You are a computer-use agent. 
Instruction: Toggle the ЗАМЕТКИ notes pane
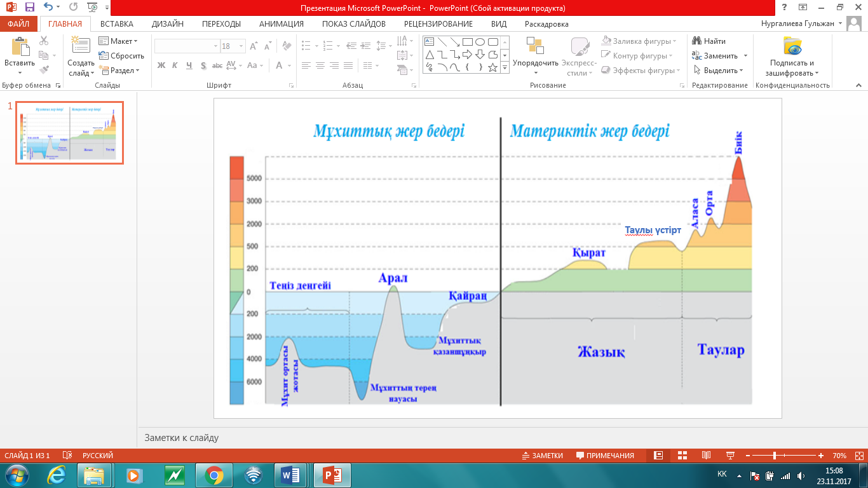(542, 456)
